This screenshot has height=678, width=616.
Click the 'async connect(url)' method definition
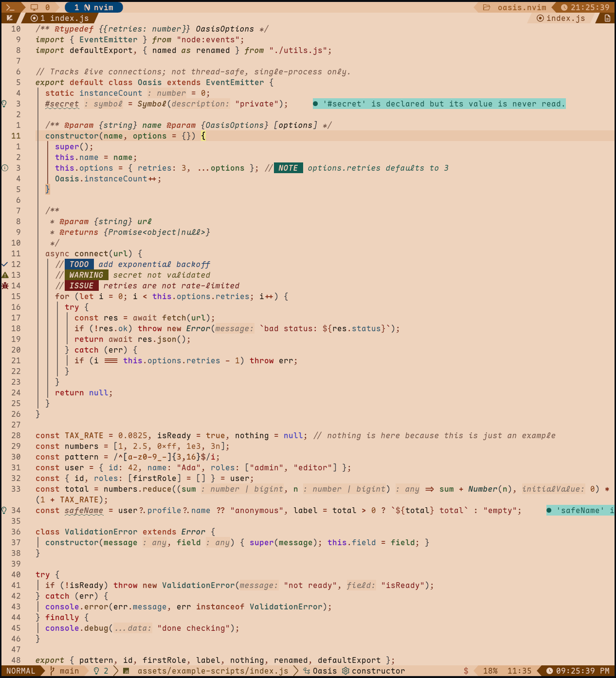click(x=89, y=253)
